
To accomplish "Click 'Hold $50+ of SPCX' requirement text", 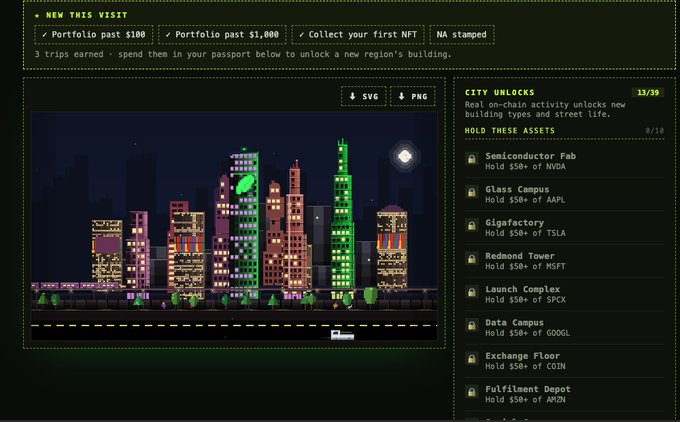I will (525, 300).
